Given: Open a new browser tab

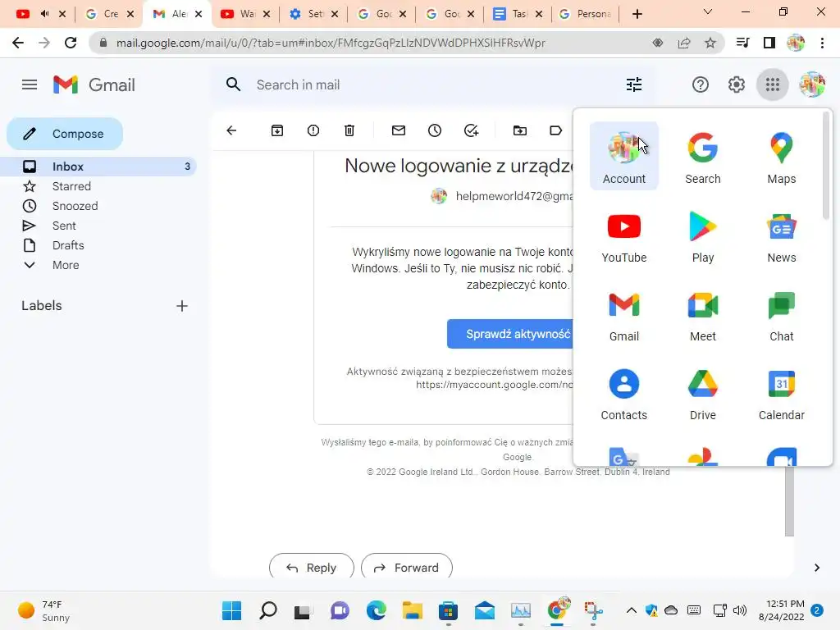Looking at the screenshot, I should (637, 14).
